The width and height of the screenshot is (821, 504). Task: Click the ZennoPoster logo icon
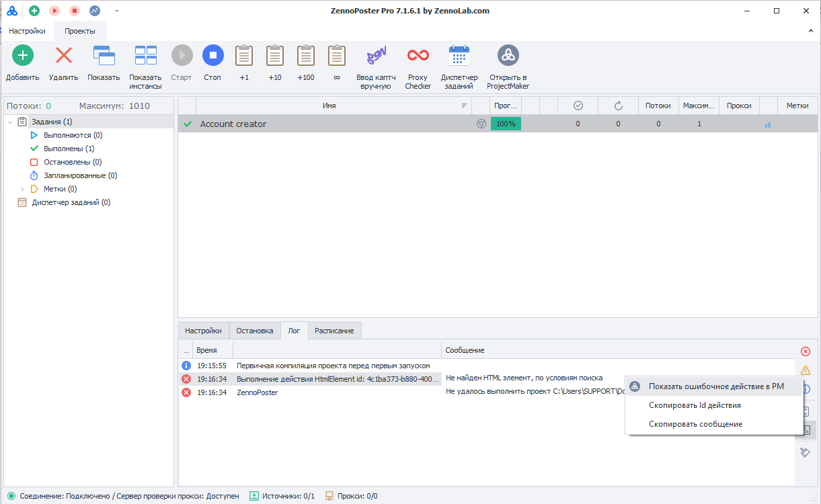pos(12,11)
